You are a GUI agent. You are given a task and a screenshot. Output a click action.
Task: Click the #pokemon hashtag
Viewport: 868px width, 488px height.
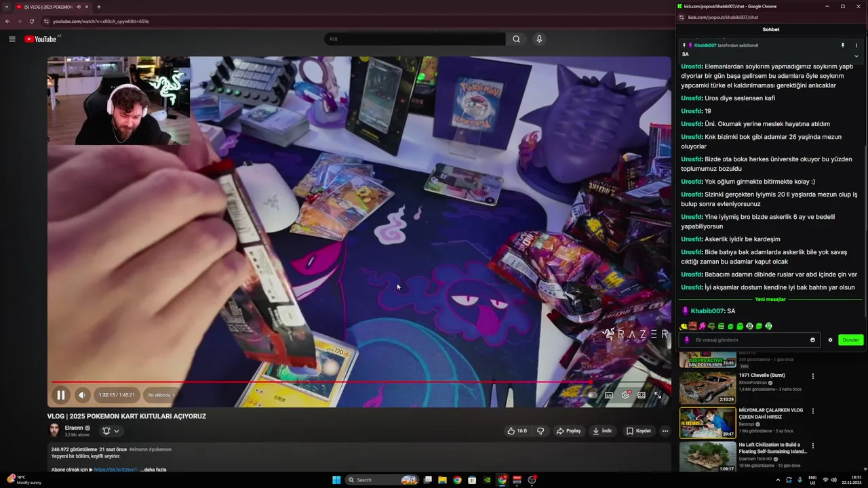click(x=160, y=449)
